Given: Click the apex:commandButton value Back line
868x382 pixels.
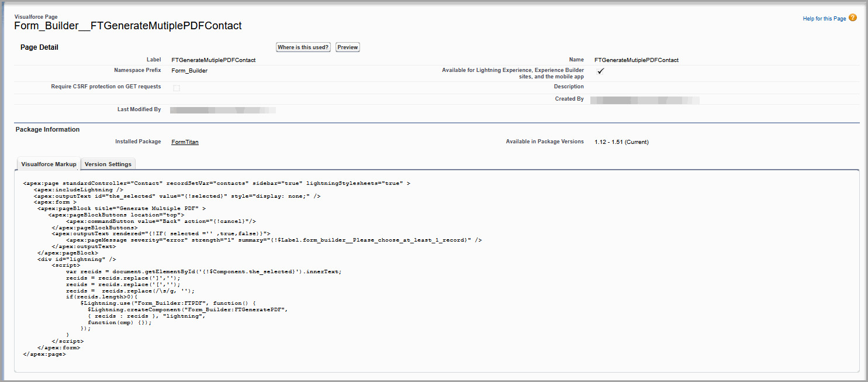Looking at the screenshot, I should [161, 221].
